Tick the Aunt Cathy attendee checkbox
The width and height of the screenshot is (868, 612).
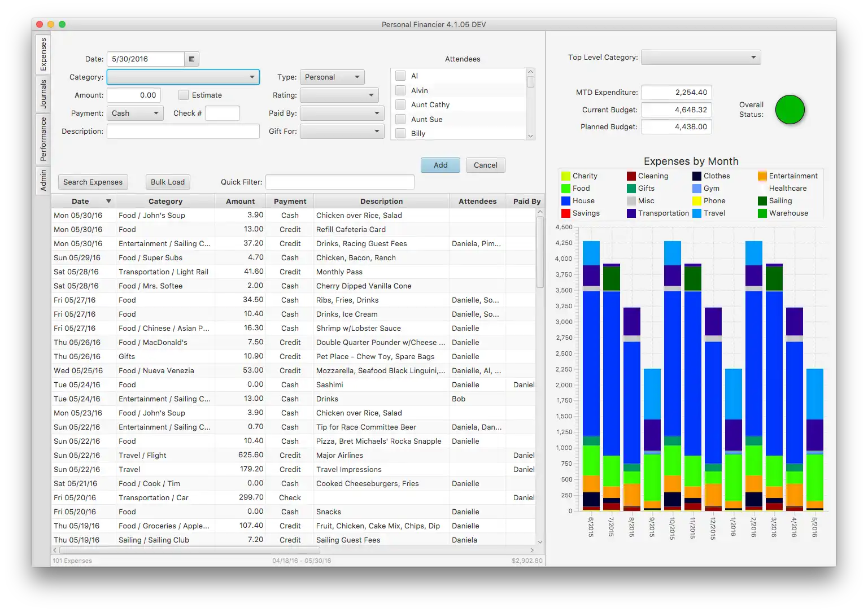coord(400,104)
